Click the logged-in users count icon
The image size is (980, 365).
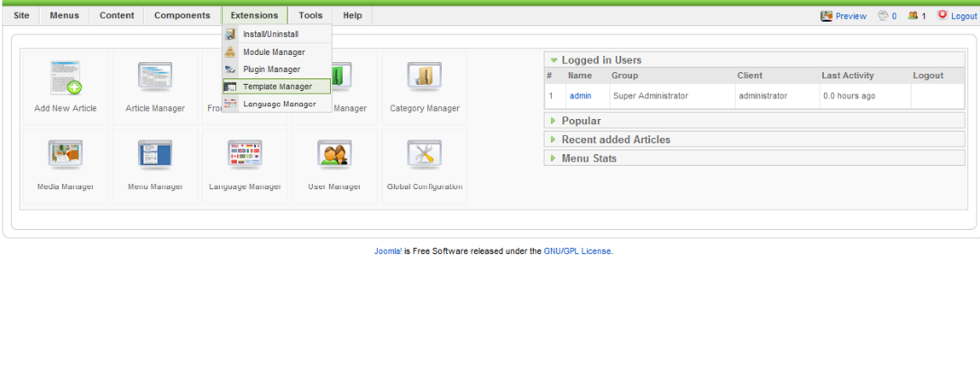(913, 15)
